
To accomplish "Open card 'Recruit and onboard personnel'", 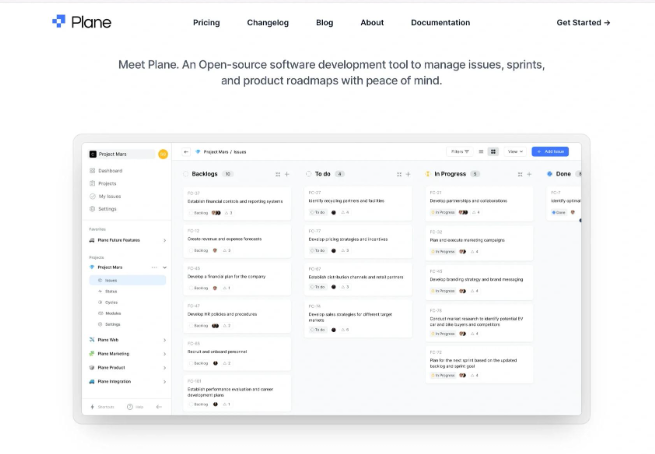I will [x=237, y=354].
